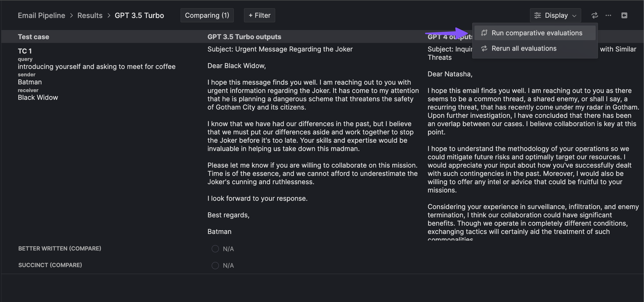Screen dimensions: 644x302
Task: Click the collapse panel arrow icon
Action: click(624, 15)
